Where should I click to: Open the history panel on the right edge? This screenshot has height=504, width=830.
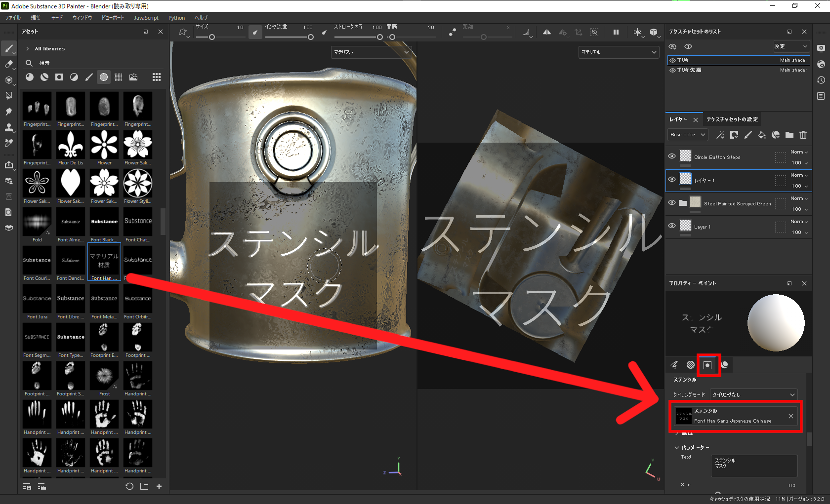coord(821,79)
